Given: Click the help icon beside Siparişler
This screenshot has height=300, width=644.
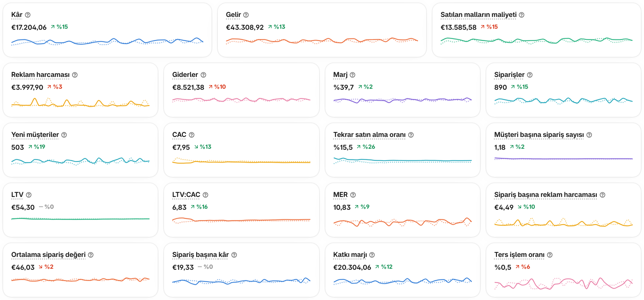Looking at the screenshot, I should (530, 75).
